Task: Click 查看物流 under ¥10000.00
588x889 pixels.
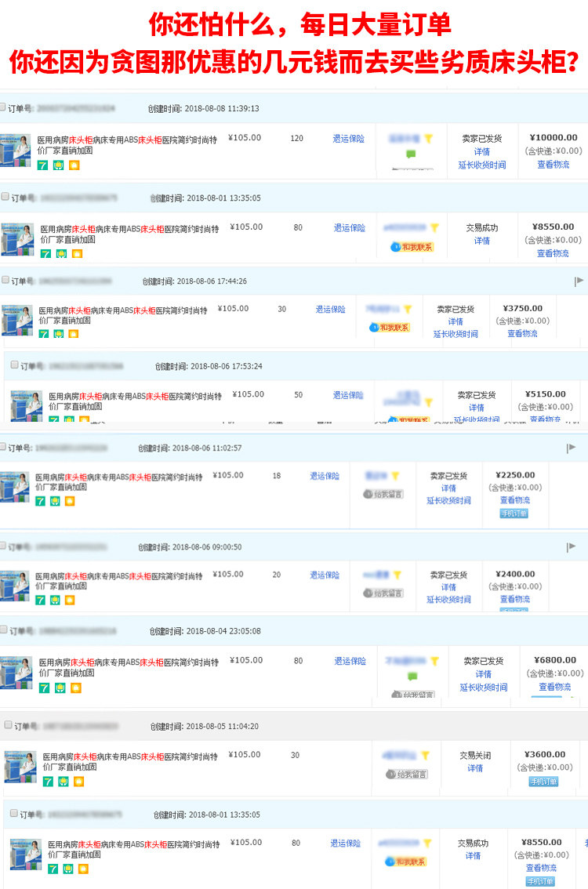Action: (554, 165)
